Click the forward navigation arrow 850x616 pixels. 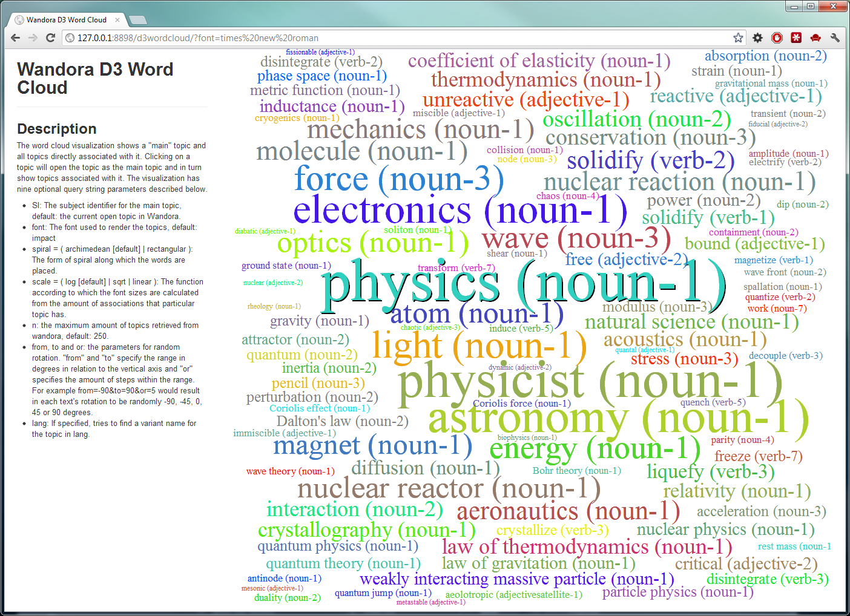[x=33, y=38]
